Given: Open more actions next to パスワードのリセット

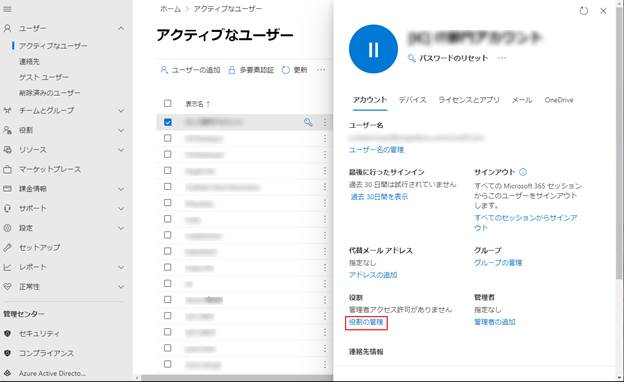Looking at the screenshot, I should coord(502,58).
